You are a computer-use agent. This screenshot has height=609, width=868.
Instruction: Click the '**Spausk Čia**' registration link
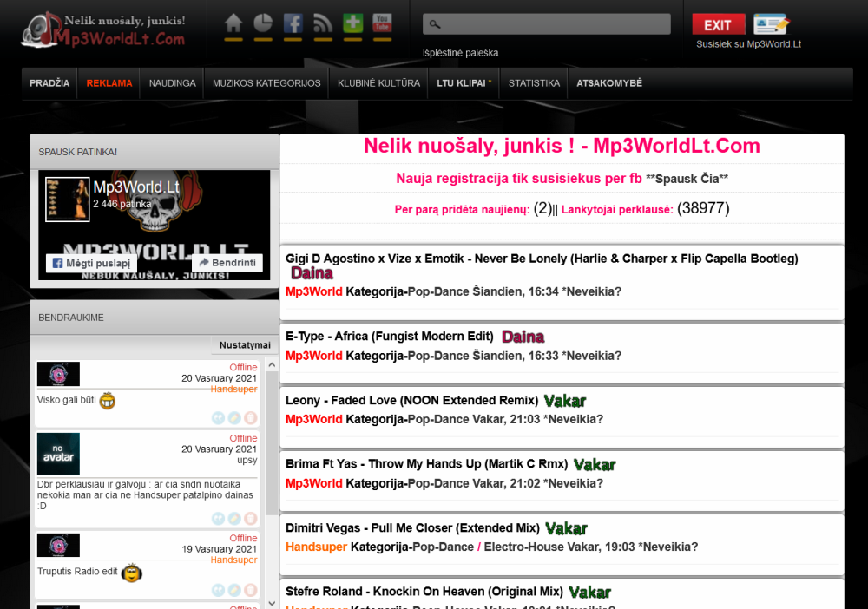click(x=687, y=179)
